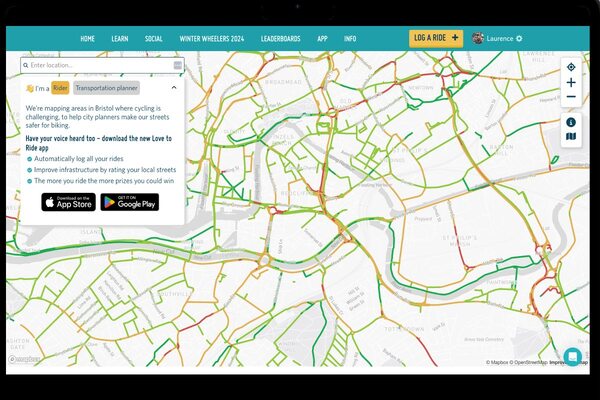Click the TOTTERDOWN map label

(404, 329)
